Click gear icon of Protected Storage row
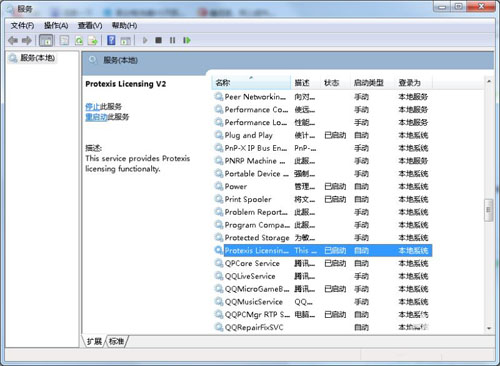500x366 pixels. [219, 238]
